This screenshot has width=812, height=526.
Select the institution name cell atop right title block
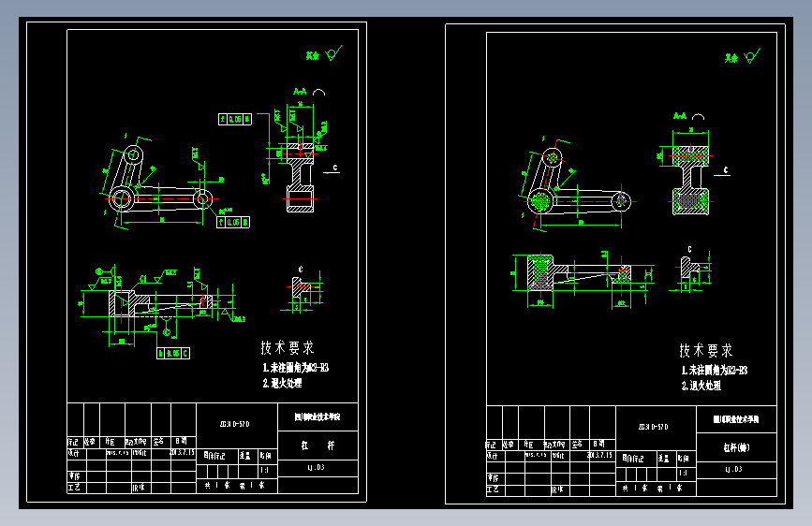[x=736, y=420]
